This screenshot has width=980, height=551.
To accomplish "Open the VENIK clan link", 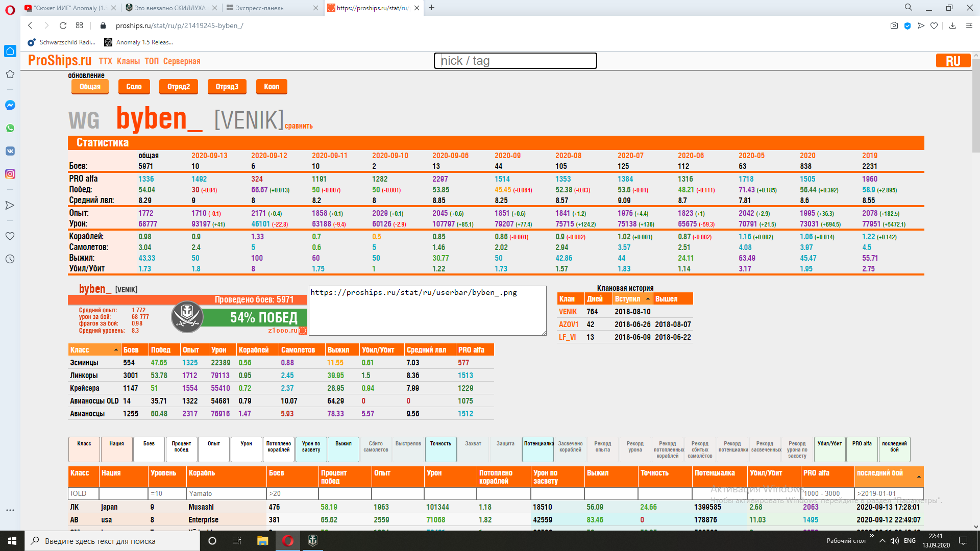I will pyautogui.click(x=568, y=311).
